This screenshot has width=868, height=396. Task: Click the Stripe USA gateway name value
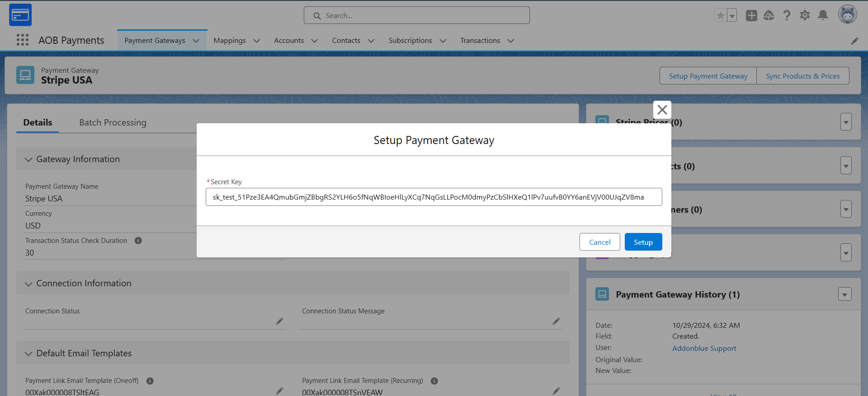[x=44, y=199]
